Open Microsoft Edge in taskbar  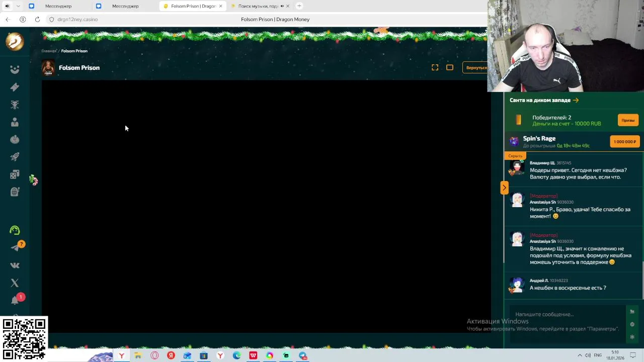tap(236, 356)
